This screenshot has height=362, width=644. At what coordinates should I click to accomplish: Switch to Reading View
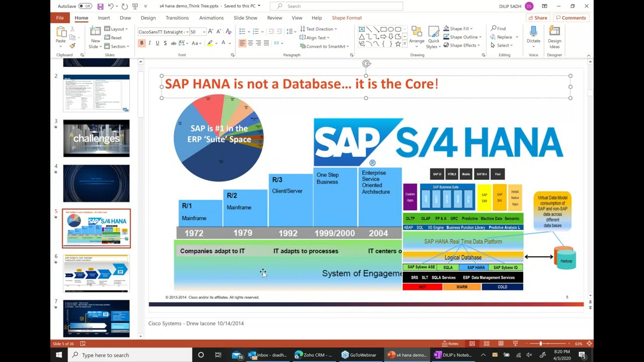[501, 343]
